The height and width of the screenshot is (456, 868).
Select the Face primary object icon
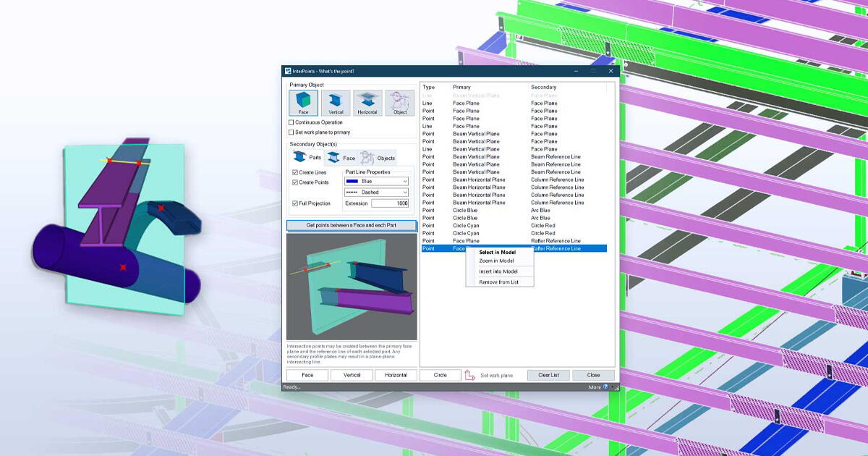(302, 102)
